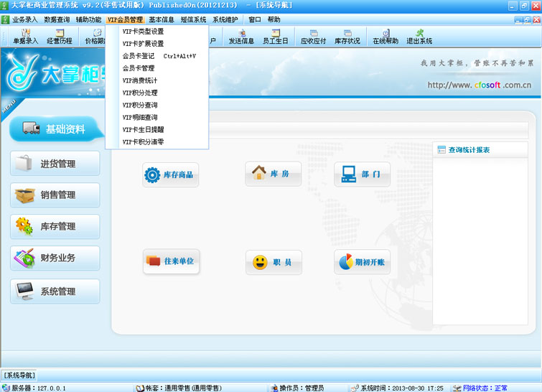542x392 pixels.
Task: Select 库存管理 sidebar button
Action: pos(55,226)
